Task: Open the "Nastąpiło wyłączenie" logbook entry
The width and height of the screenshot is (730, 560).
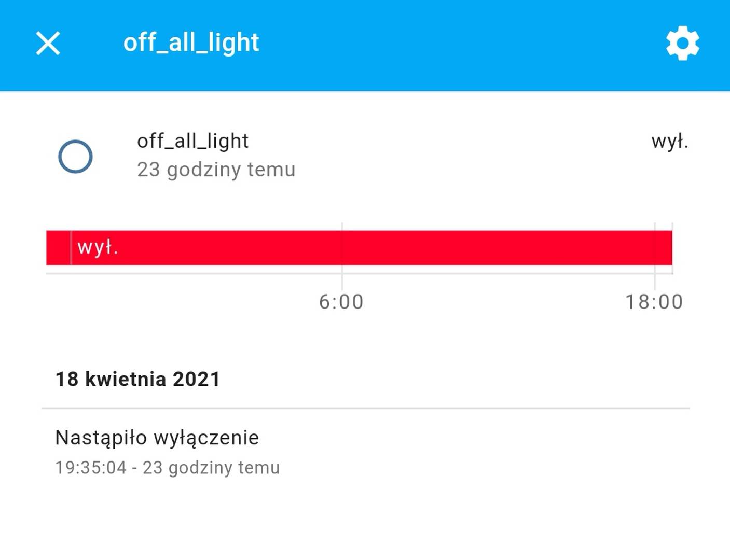Action: pos(365,452)
